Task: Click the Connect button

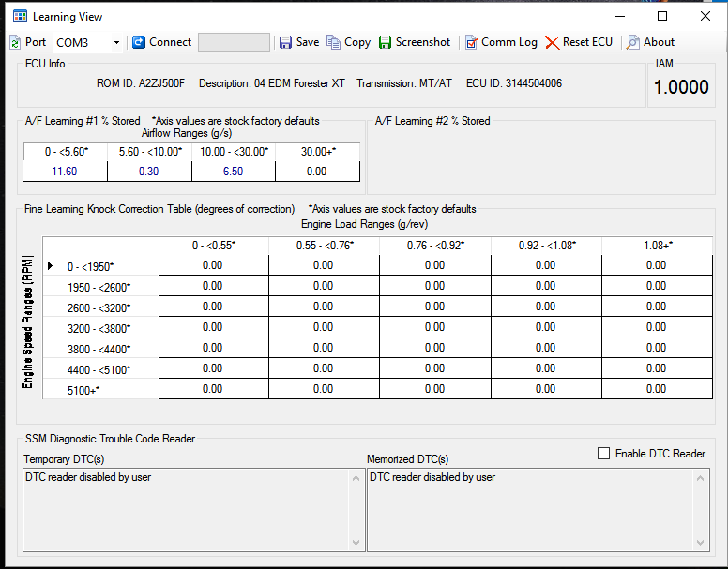Action: pos(161,42)
